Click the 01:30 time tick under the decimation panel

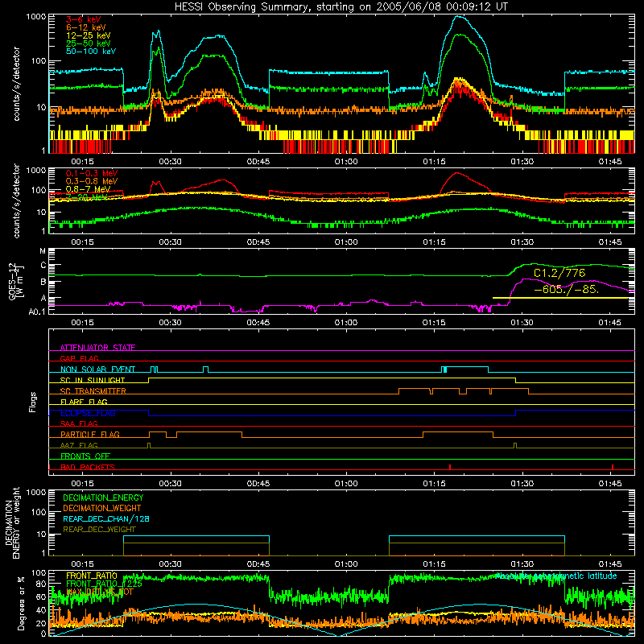tap(522, 564)
